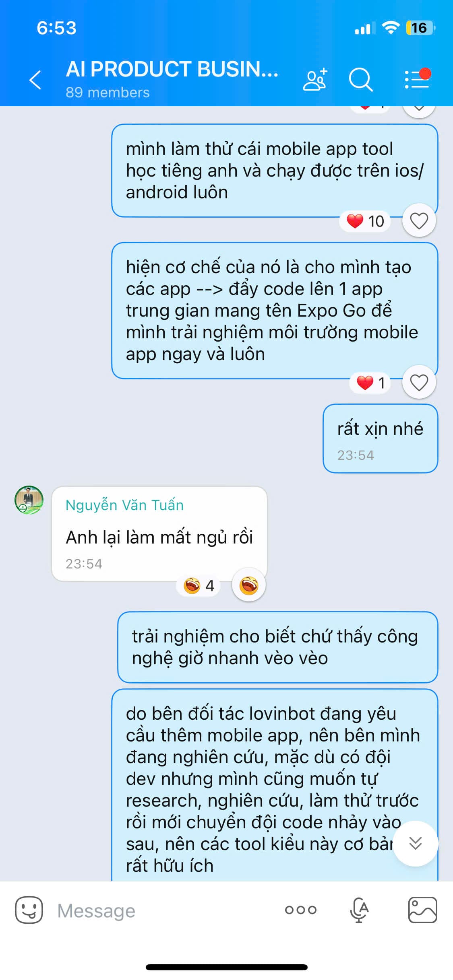This screenshot has width=453, height=980.
Task: Tap the back arrow in the header
Action: 35,80
